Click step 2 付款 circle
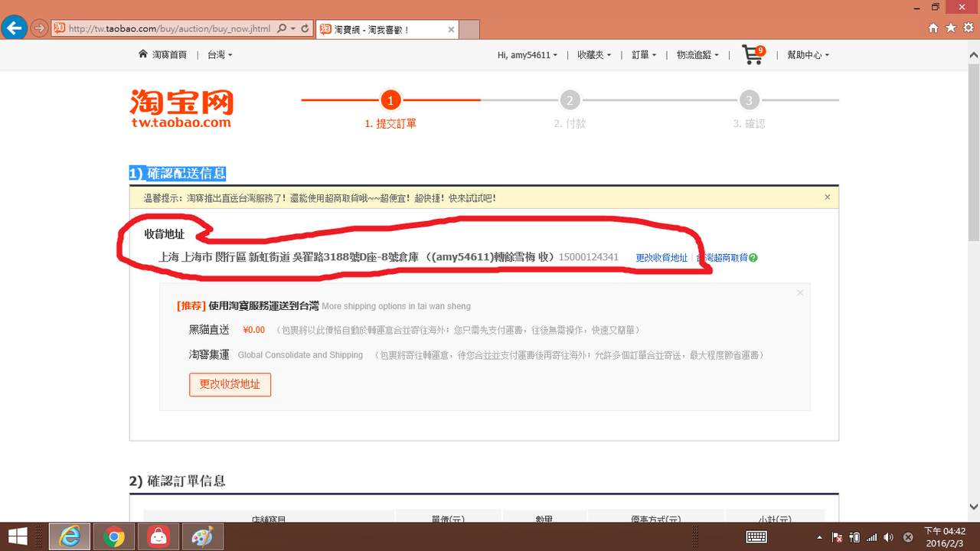The height and width of the screenshot is (551, 980). click(570, 100)
